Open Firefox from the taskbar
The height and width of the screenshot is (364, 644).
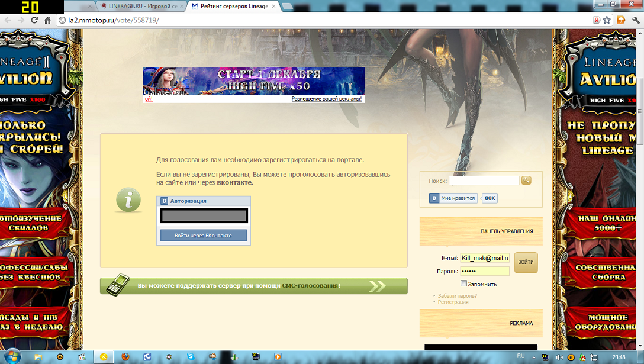(x=125, y=357)
